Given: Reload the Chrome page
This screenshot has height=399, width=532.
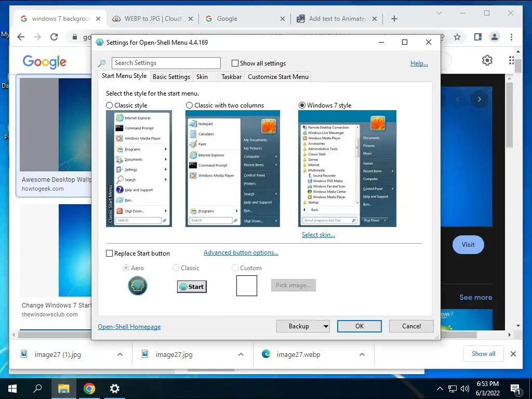Looking at the screenshot, I should 54,37.
